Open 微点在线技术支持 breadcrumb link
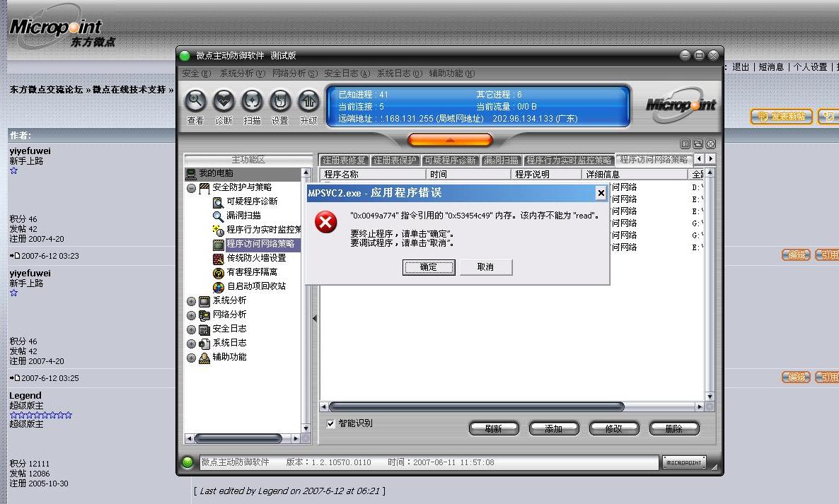839x504 pixels. pyautogui.click(x=129, y=90)
